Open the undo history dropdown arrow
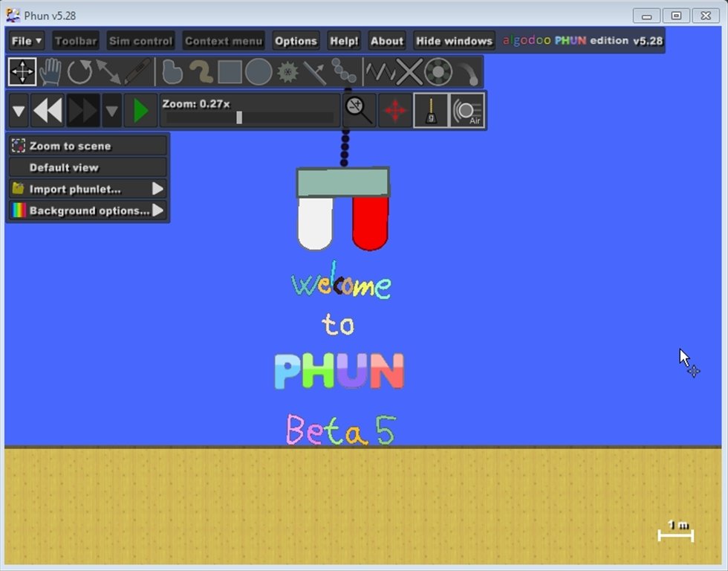This screenshot has height=571, width=728. [x=19, y=111]
